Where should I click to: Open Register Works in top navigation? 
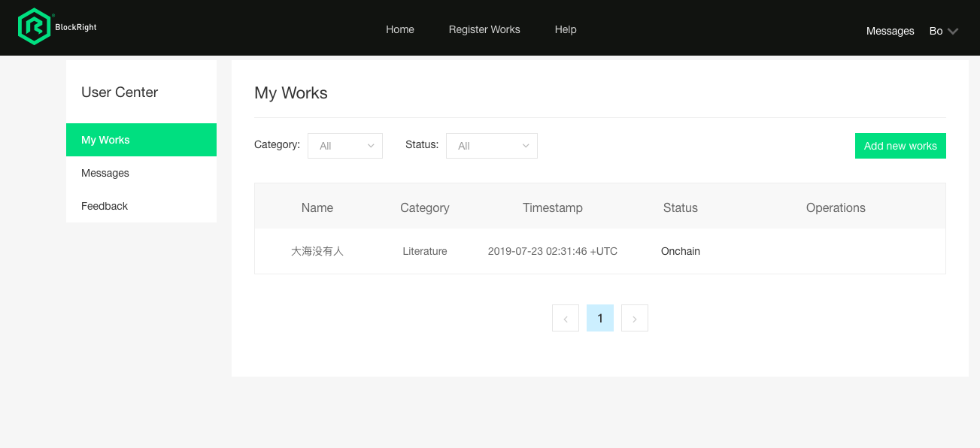[x=484, y=29]
